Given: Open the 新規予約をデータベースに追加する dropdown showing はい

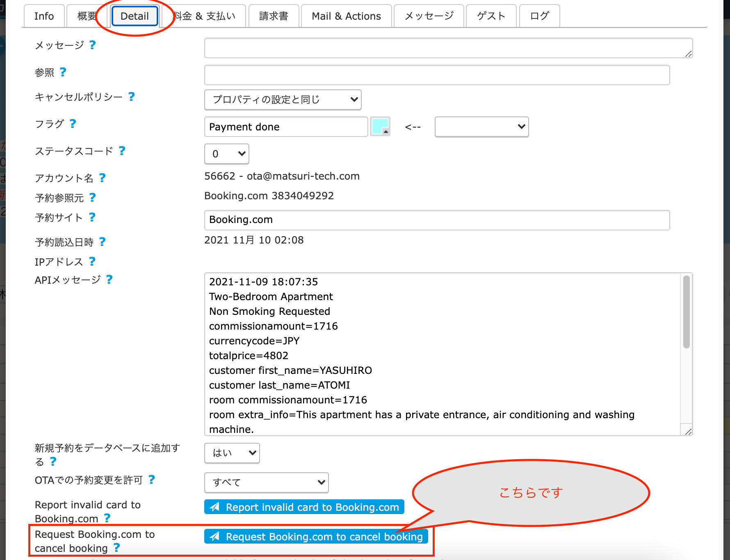Looking at the screenshot, I should (x=232, y=453).
